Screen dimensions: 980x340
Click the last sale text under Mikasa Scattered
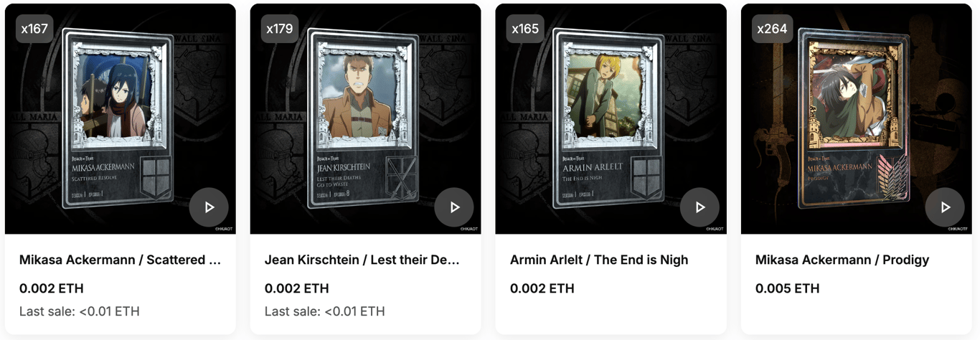[80, 311]
